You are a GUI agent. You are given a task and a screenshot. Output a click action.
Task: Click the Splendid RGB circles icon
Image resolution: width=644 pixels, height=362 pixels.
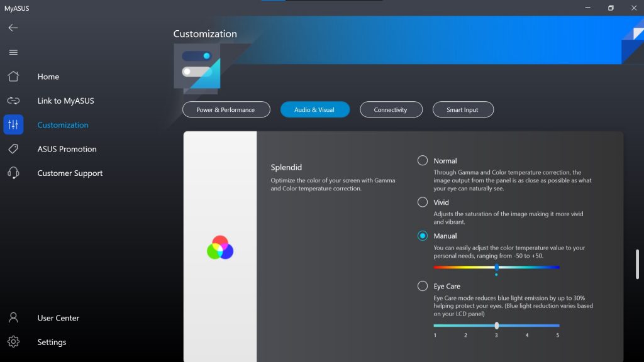pyautogui.click(x=220, y=248)
